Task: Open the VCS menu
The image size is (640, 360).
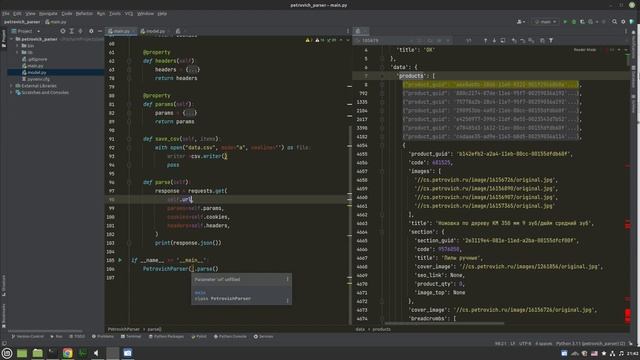Action: click(x=129, y=13)
